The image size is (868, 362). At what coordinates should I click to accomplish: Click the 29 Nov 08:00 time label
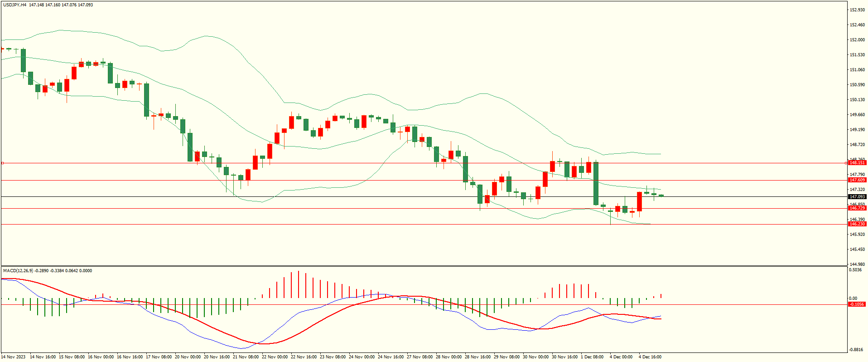(506, 357)
